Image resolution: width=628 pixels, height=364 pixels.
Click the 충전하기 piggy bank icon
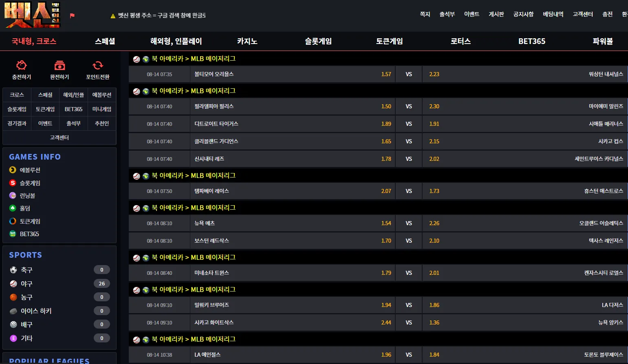pyautogui.click(x=21, y=65)
